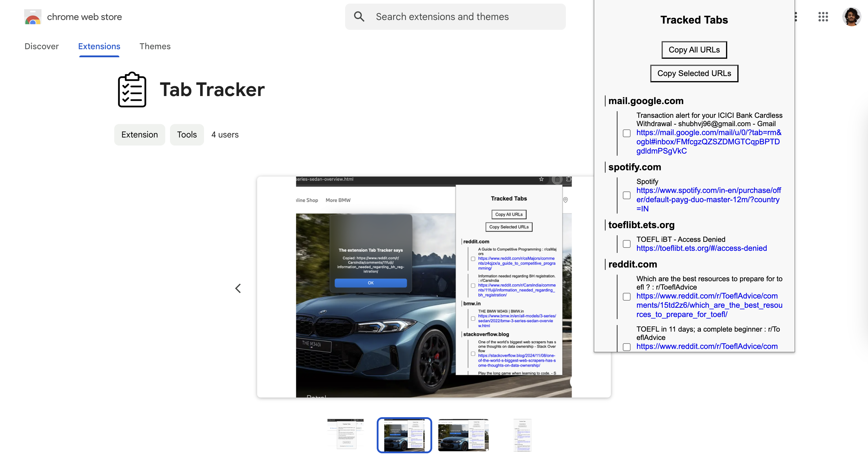The image size is (868, 467).
Task: Tick the best resources ToeflAdvice checkbox
Action: 626,297
